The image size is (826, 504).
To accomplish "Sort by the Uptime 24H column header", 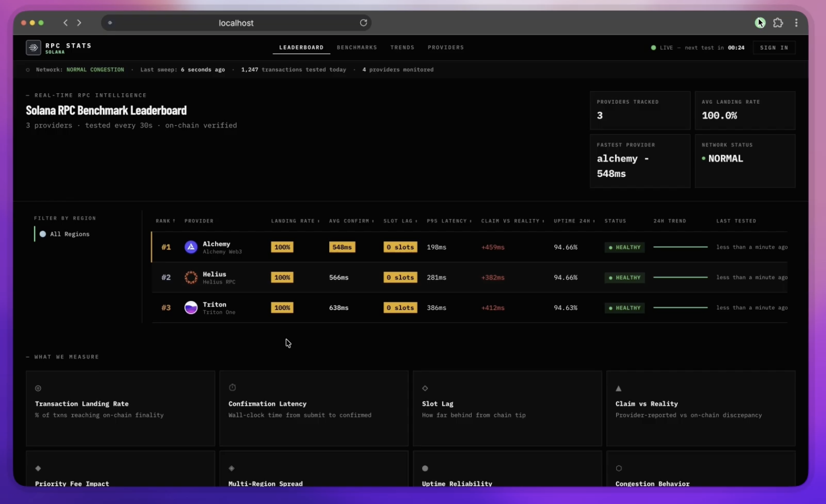I will (x=574, y=221).
